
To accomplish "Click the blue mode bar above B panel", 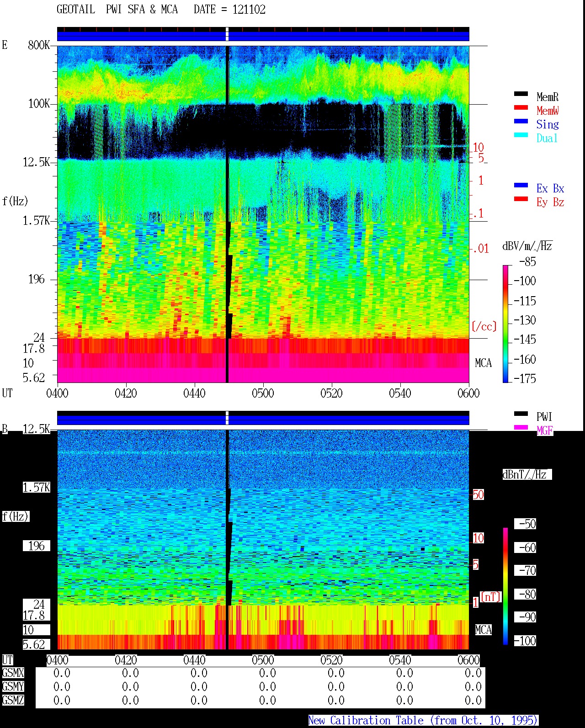I will 263,420.
